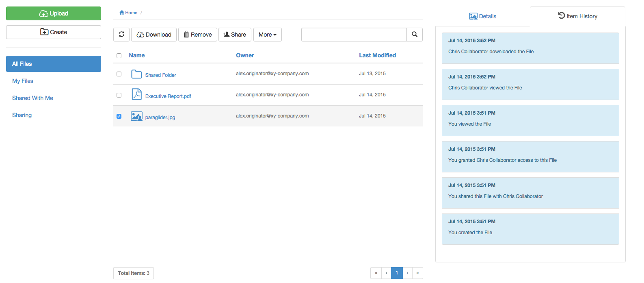Click the paraglider.jpg image file icon
644x283 pixels.
point(136,116)
